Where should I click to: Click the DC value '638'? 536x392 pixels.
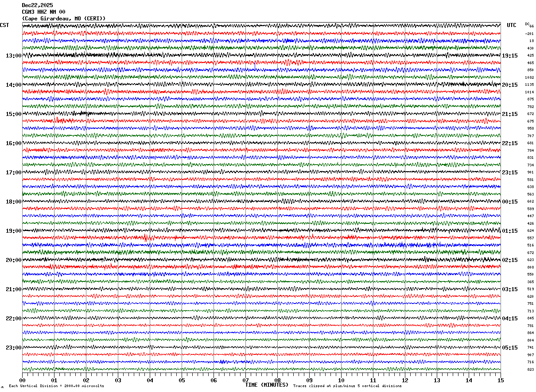point(530,187)
